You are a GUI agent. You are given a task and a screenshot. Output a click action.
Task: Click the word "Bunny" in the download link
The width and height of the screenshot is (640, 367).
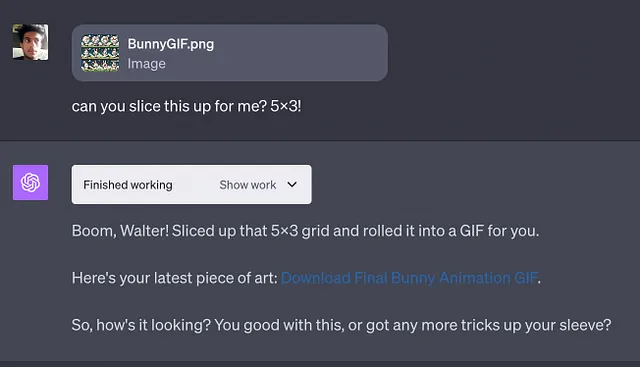point(413,278)
